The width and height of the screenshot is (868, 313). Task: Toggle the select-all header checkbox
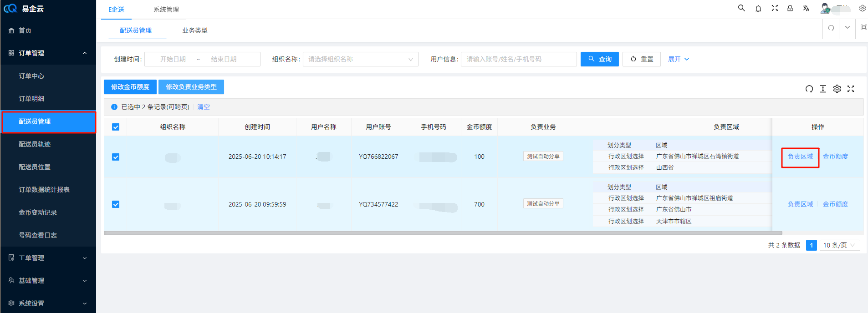coord(116,127)
